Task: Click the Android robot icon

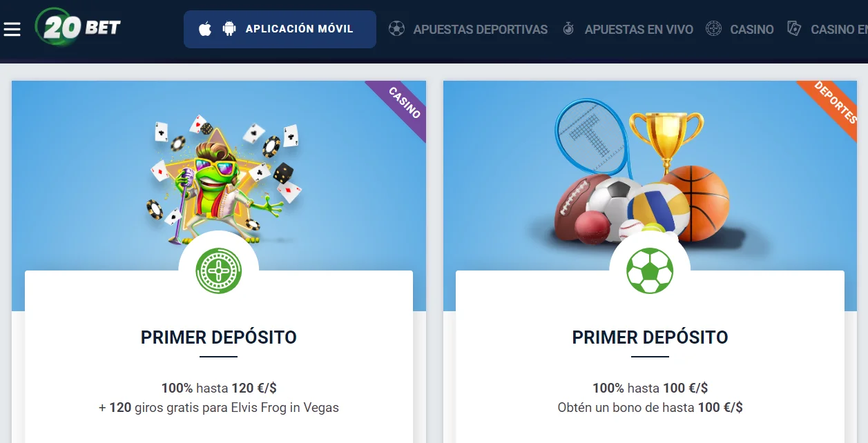Action: click(229, 29)
